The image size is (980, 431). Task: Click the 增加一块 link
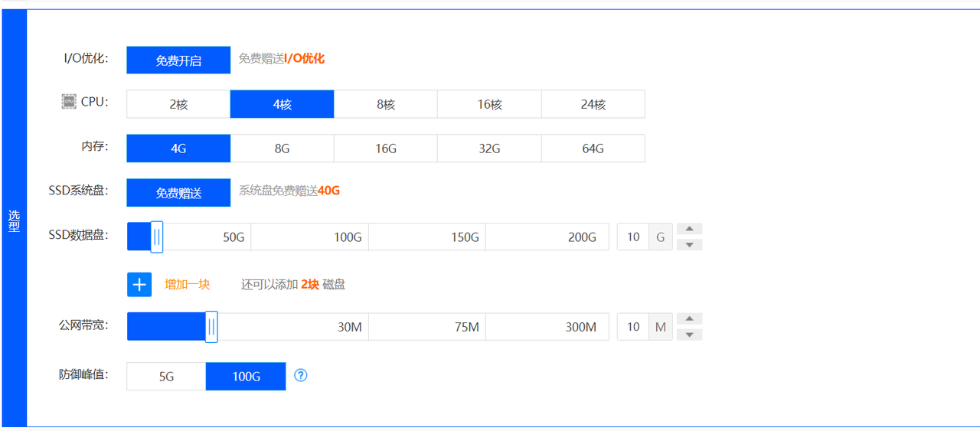[188, 285]
